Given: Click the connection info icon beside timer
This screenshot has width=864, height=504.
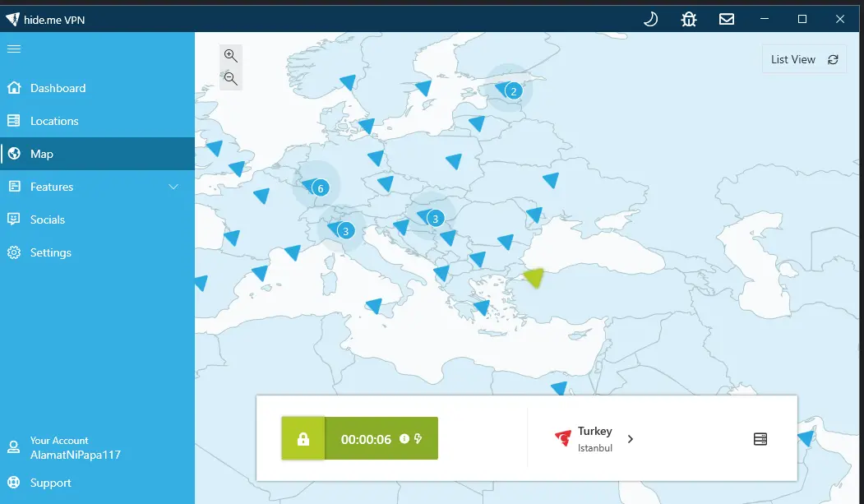Looking at the screenshot, I should (x=404, y=438).
